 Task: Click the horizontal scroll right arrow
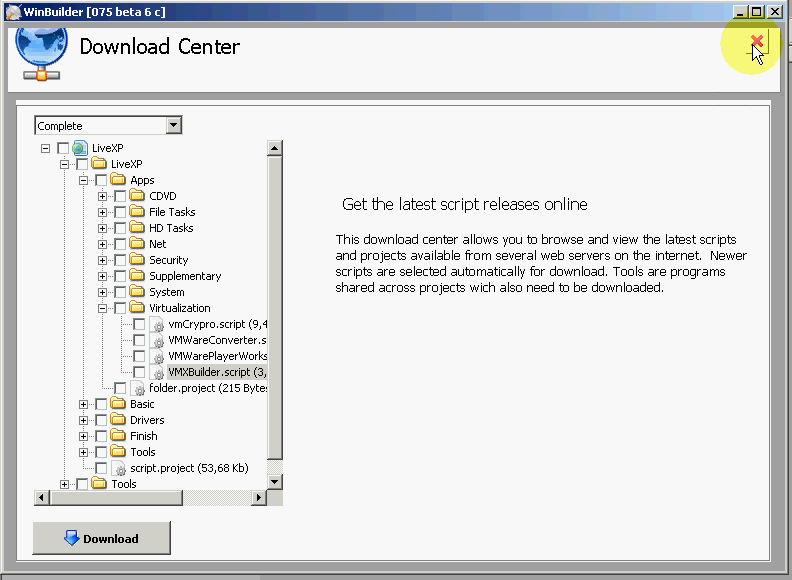(x=259, y=498)
